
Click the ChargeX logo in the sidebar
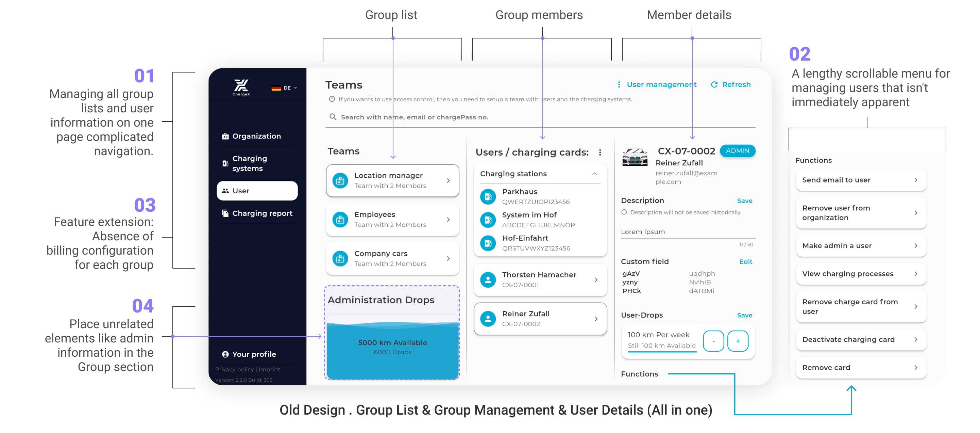241,87
